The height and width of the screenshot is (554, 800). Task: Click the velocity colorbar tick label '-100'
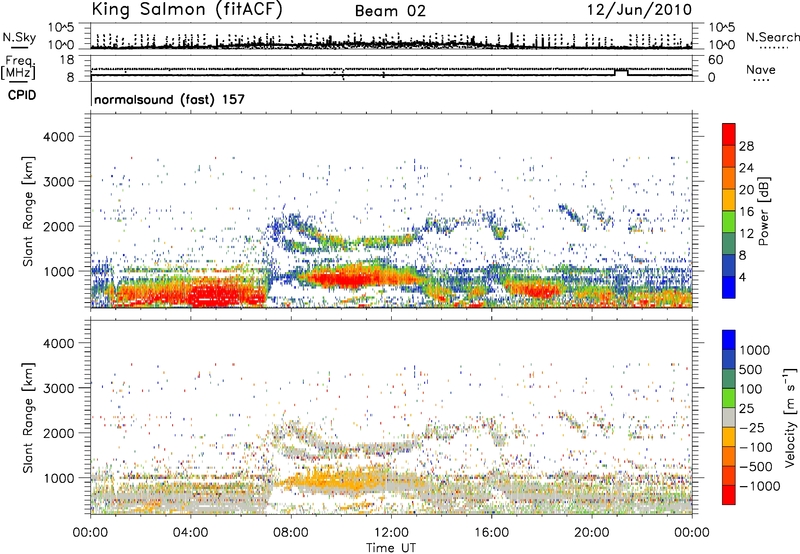point(756,447)
